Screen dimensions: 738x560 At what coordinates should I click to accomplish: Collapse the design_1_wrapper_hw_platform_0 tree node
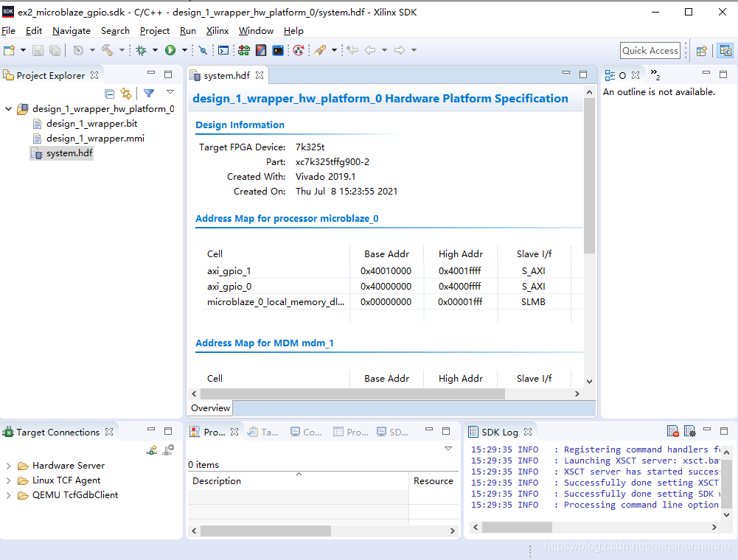pyautogui.click(x=8, y=109)
